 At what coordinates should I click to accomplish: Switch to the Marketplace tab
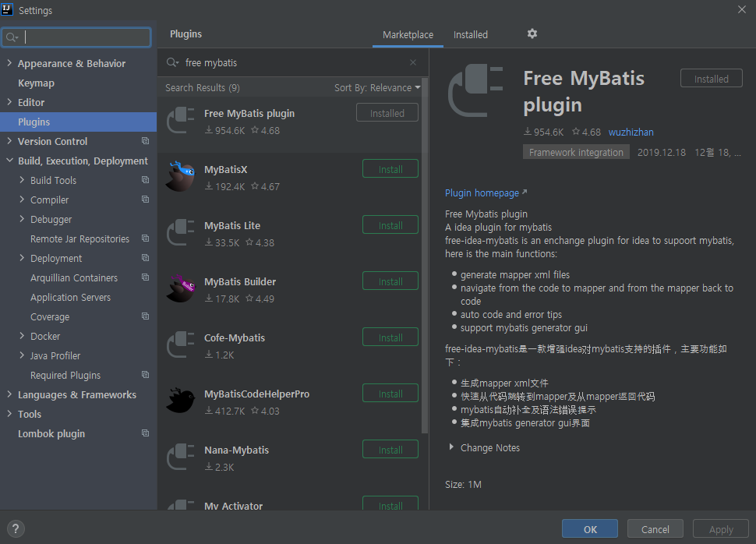408,35
